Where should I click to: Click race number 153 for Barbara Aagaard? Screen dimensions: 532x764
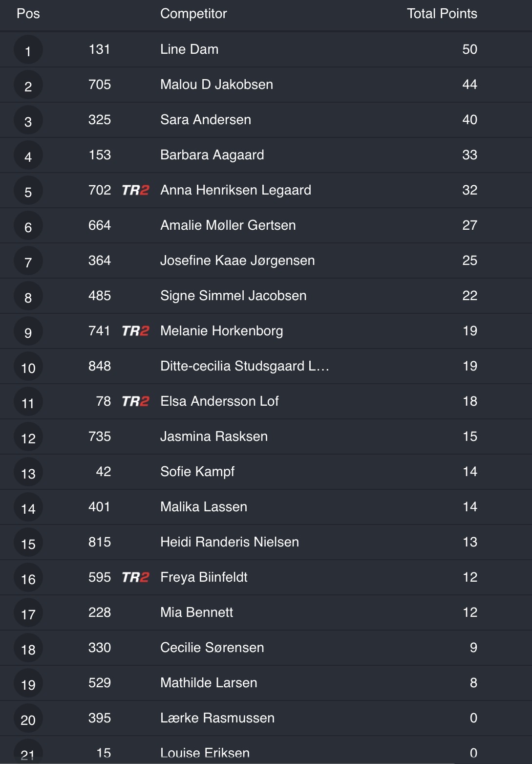(100, 155)
